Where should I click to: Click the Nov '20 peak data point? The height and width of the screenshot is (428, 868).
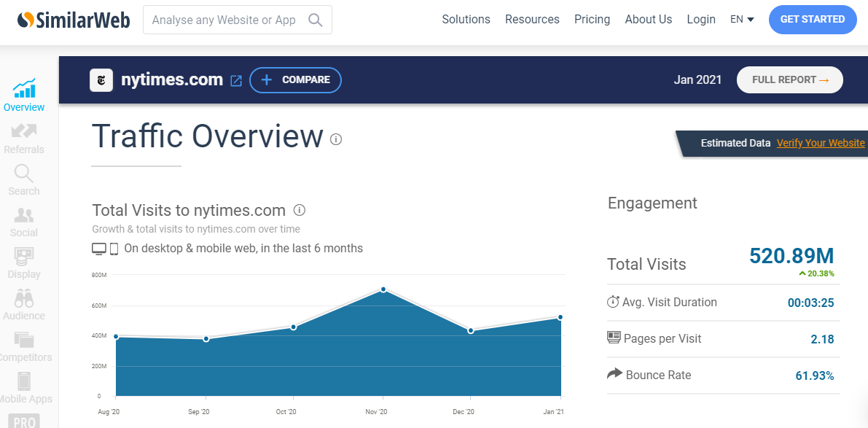[x=383, y=289]
